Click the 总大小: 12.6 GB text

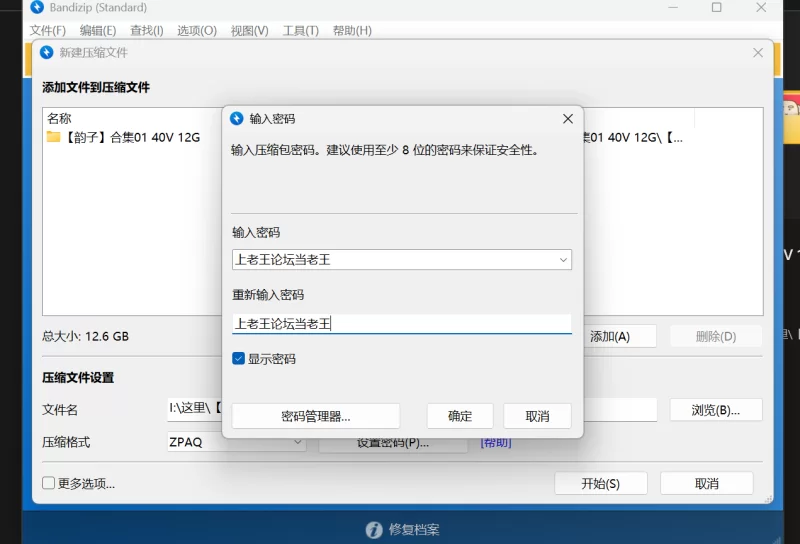tap(85, 336)
